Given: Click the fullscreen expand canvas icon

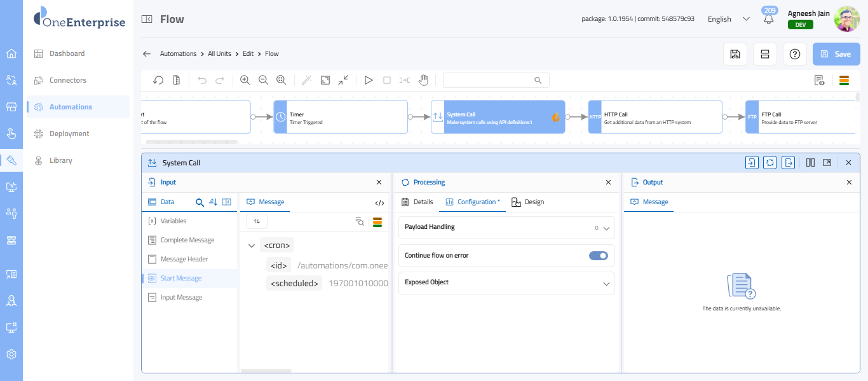Looking at the screenshot, I should click(x=325, y=80).
